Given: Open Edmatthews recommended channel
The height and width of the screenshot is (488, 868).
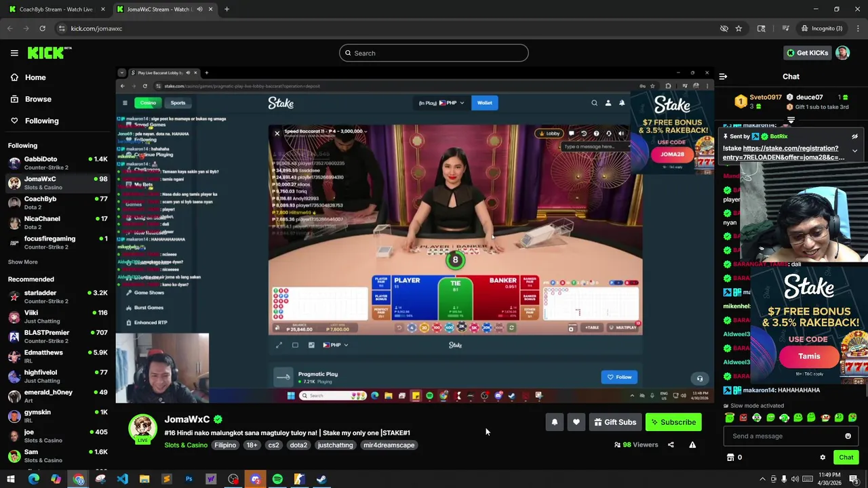Looking at the screenshot, I should point(58,356).
